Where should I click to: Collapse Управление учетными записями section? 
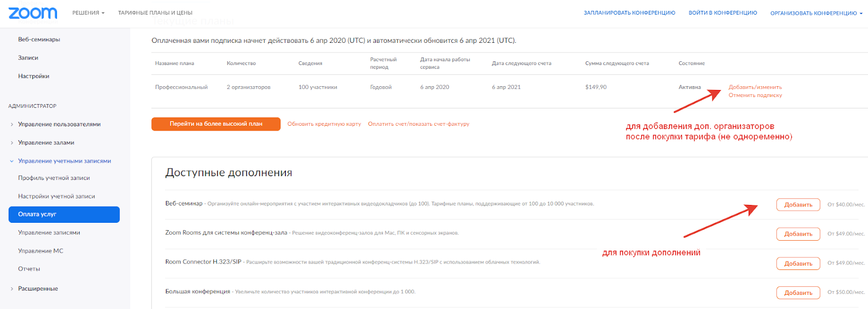click(64, 161)
